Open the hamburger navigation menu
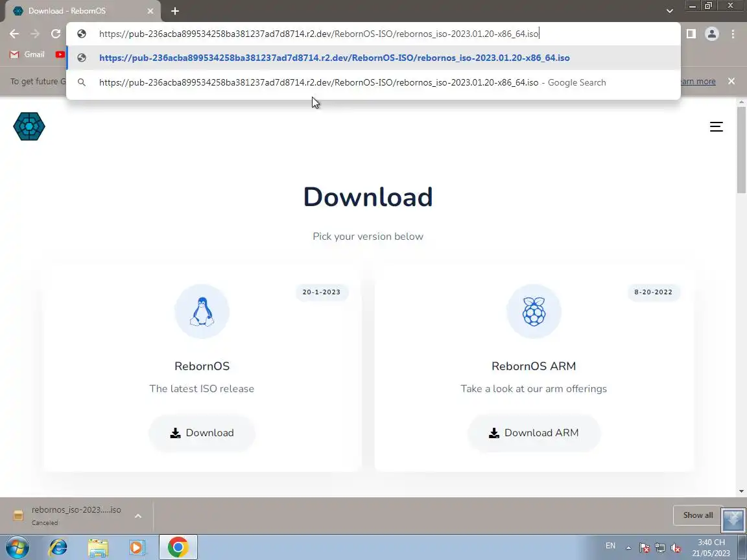The image size is (747, 560). 716,126
